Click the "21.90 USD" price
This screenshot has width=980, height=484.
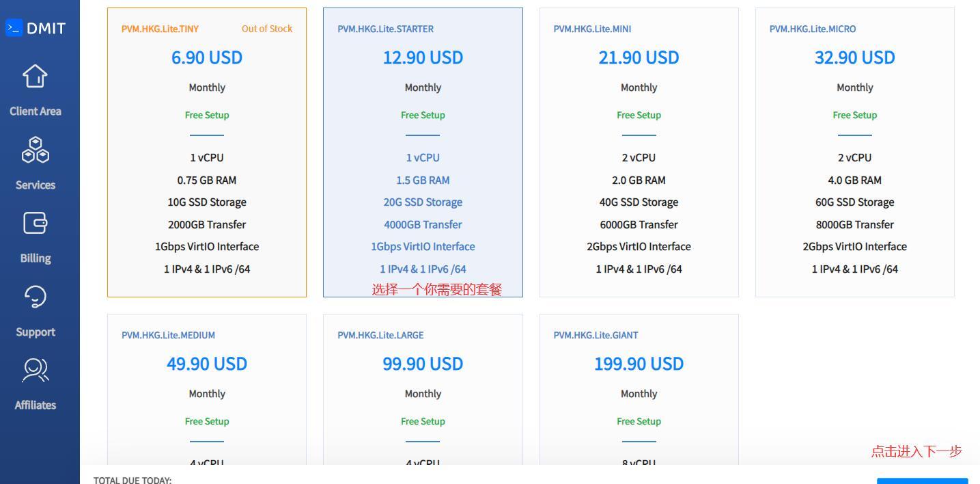point(639,57)
